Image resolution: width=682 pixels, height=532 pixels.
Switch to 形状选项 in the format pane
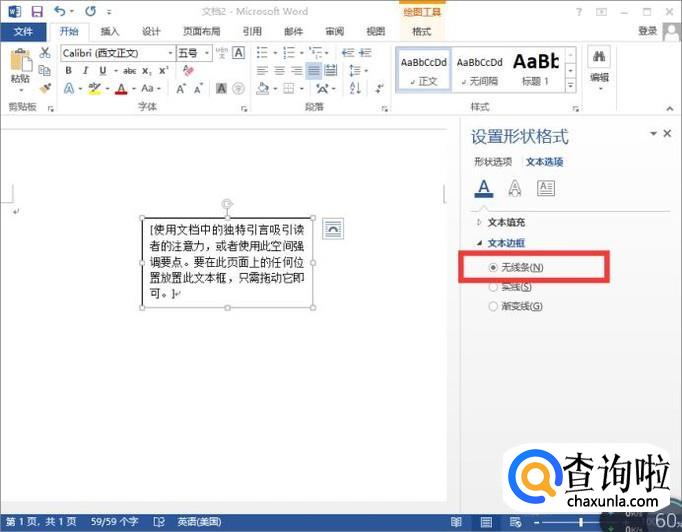tap(493, 162)
